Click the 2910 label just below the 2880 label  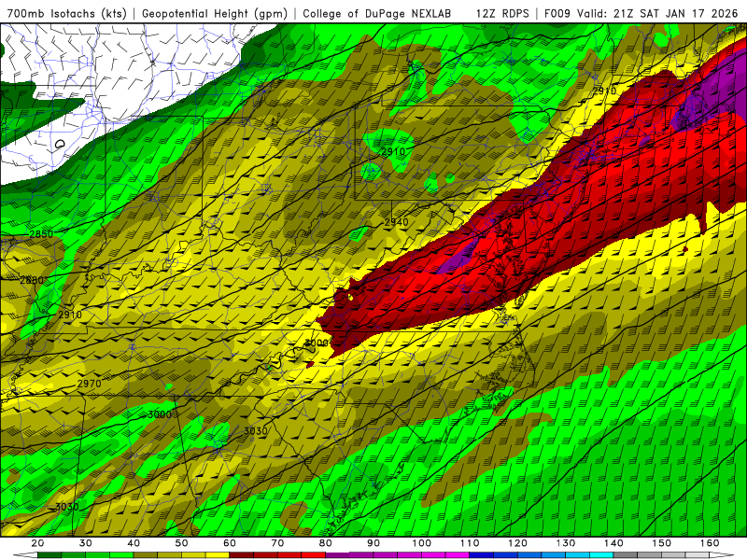(x=70, y=315)
